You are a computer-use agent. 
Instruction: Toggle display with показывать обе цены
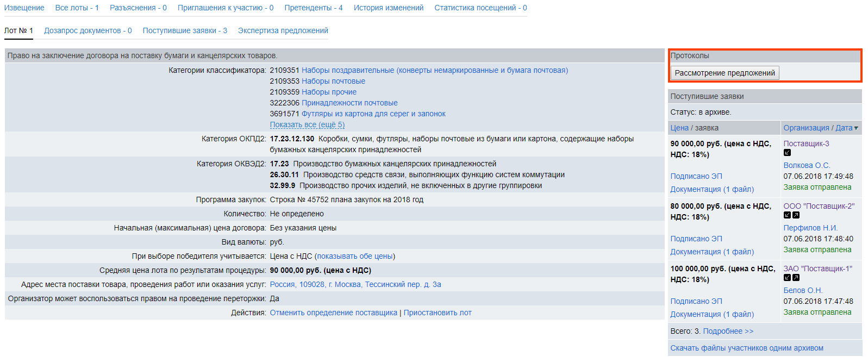point(354,256)
